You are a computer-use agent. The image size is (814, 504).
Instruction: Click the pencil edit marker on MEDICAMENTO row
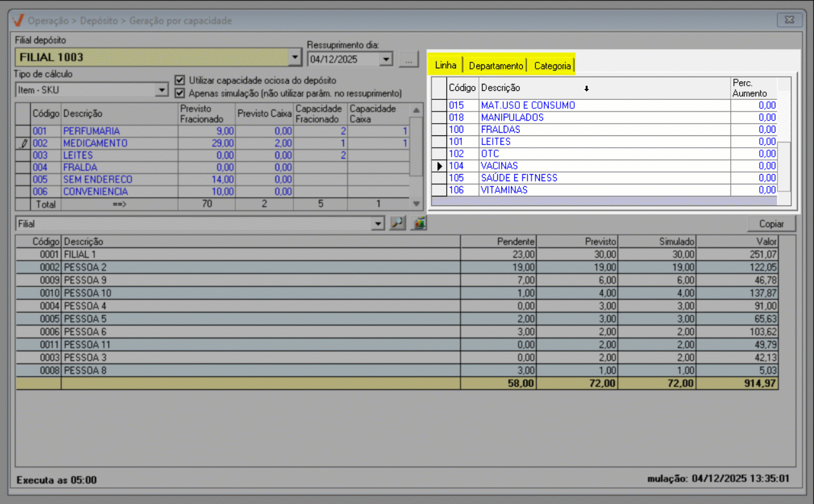click(24, 143)
